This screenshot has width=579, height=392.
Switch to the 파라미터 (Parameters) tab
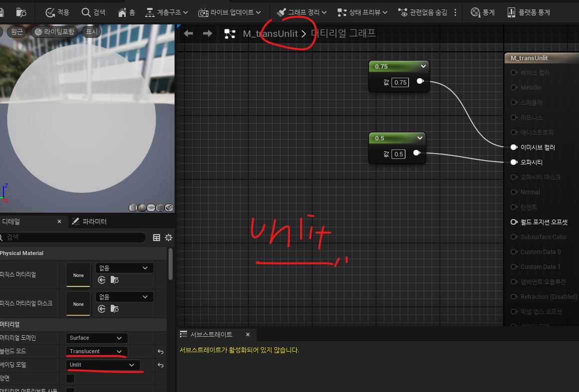(89, 221)
